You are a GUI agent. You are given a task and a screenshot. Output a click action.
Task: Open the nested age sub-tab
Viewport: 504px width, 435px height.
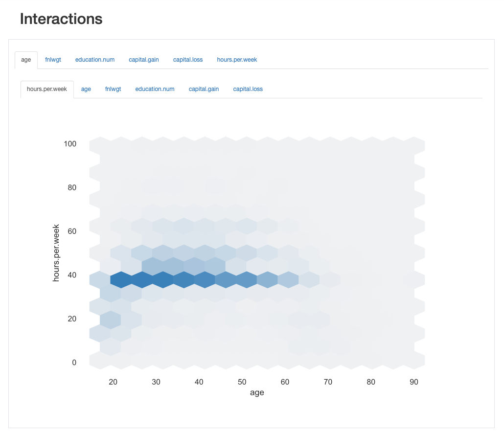(x=86, y=89)
